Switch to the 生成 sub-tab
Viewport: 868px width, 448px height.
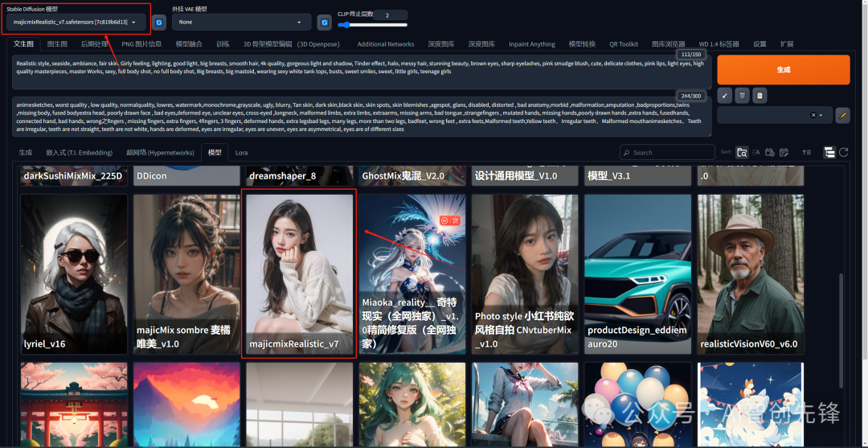(x=26, y=152)
